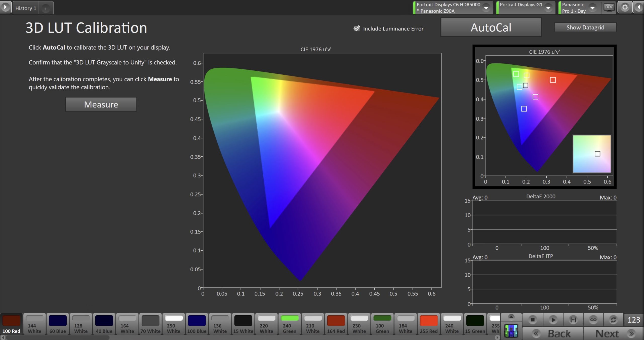The image size is (644, 340).
Task: Toggle Include Luminance Error checkbox
Action: (x=357, y=28)
